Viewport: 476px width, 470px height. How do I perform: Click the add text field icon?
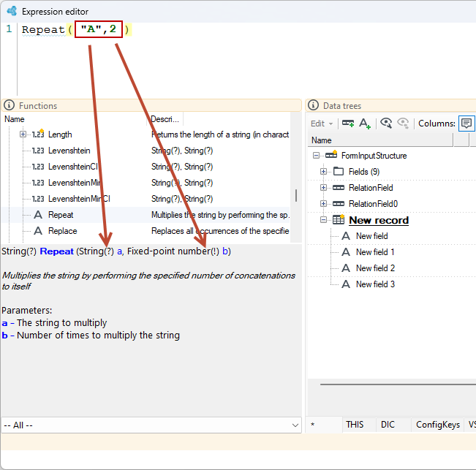[x=365, y=124]
